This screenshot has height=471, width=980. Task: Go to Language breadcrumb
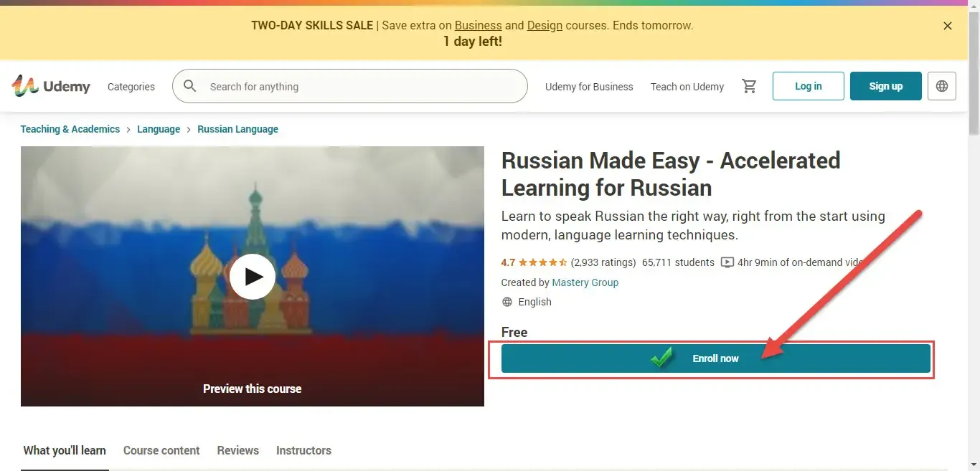coord(159,129)
